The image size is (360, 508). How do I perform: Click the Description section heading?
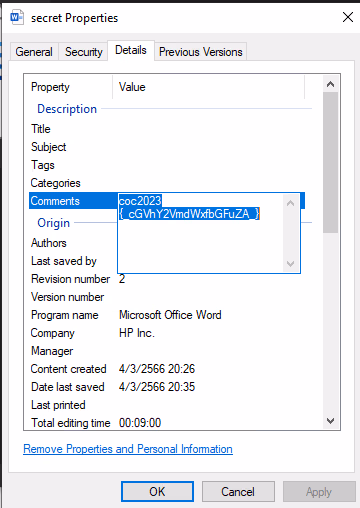pos(67,109)
